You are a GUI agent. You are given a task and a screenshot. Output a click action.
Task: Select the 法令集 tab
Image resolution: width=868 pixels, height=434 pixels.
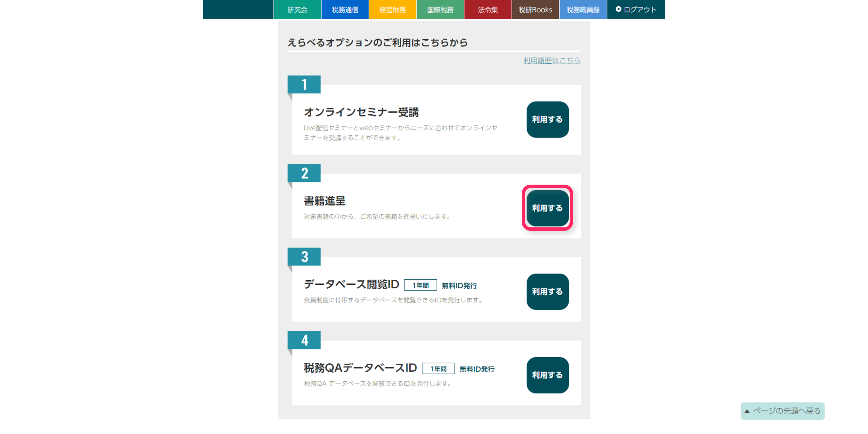488,9
